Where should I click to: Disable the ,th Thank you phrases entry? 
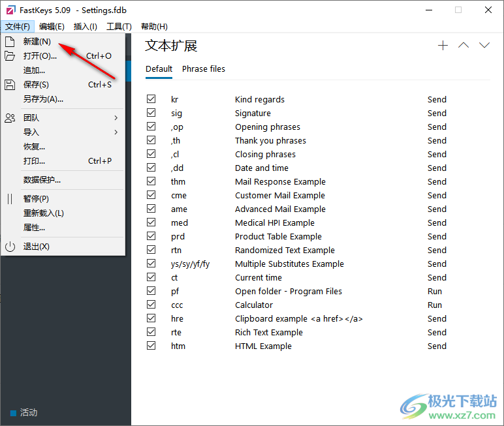point(151,140)
